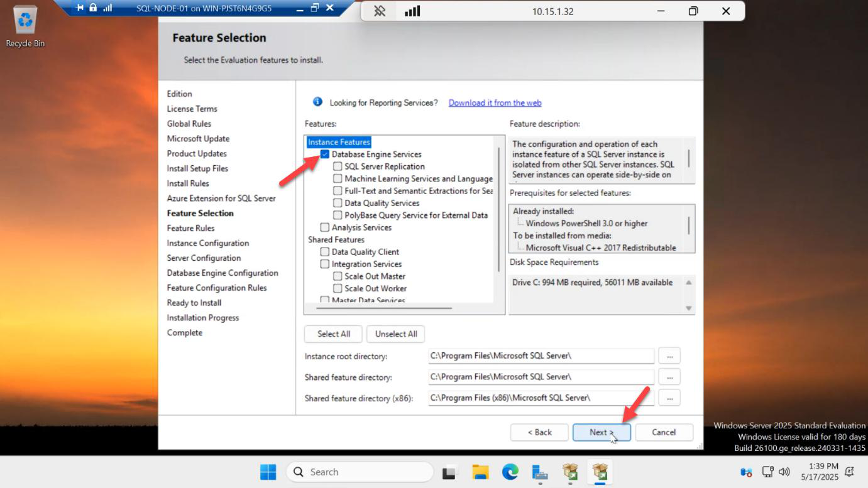Open the volume speaker tray icon
Viewport: 868px width, 488px height.
pos(784,472)
